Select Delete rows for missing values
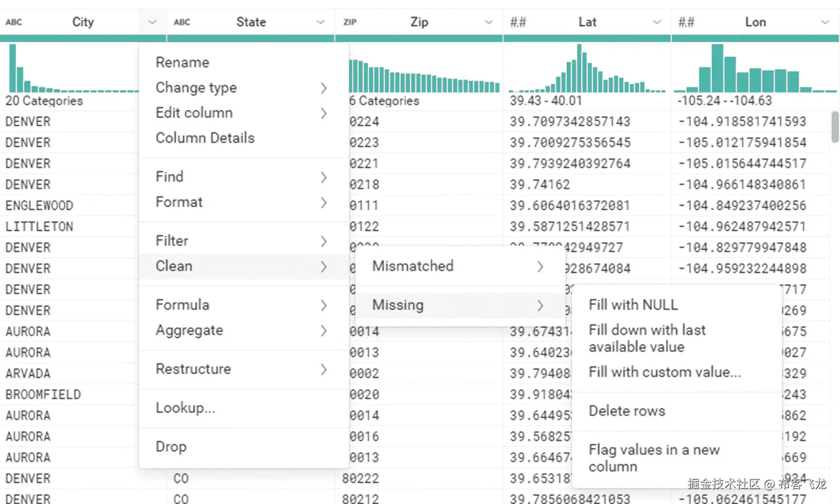This screenshot has height=504, width=840. click(x=627, y=411)
